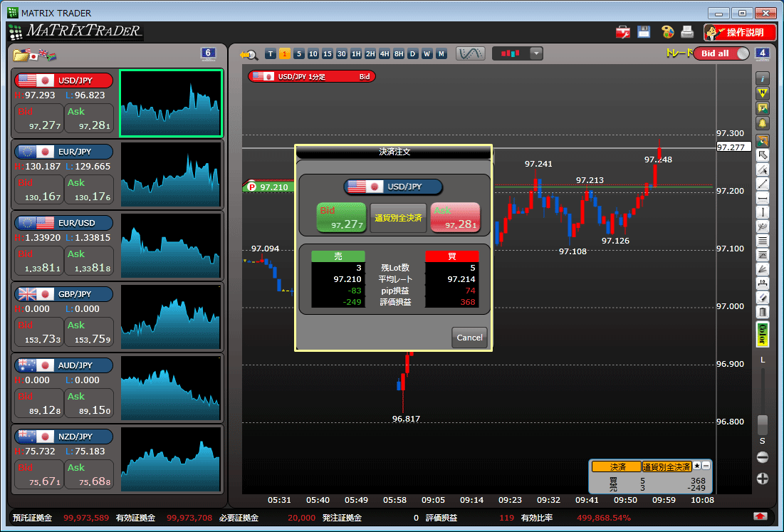
Task: Click the zoom-back magnifier icon
Action: click(x=249, y=55)
